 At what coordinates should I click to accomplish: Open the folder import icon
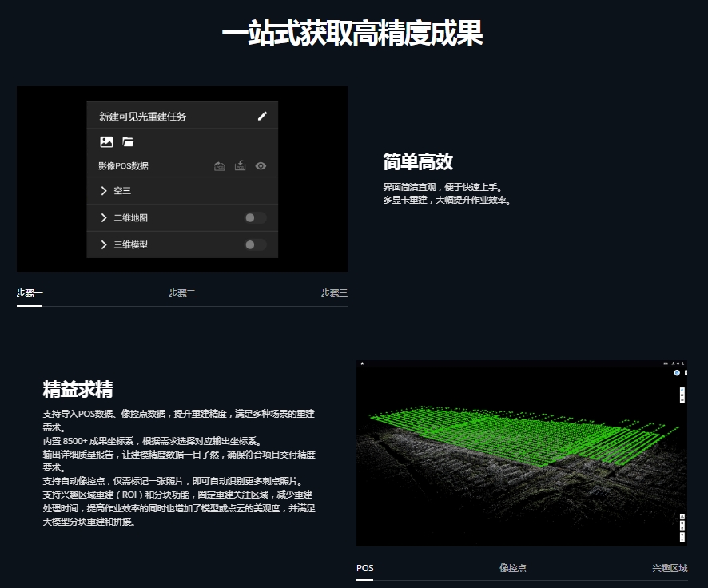[x=128, y=142]
